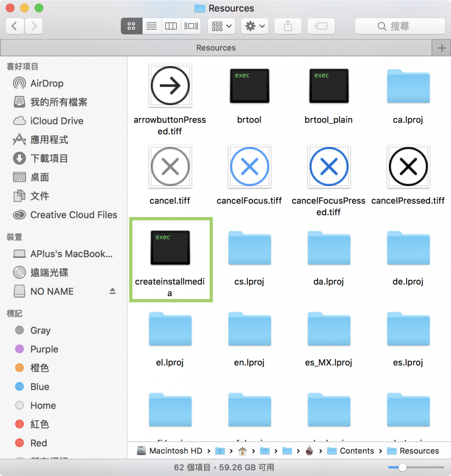The height and width of the screenshot is (476, 451).
Task: Click the Edit Tags toolbar button
Action: tap(321, 26)
